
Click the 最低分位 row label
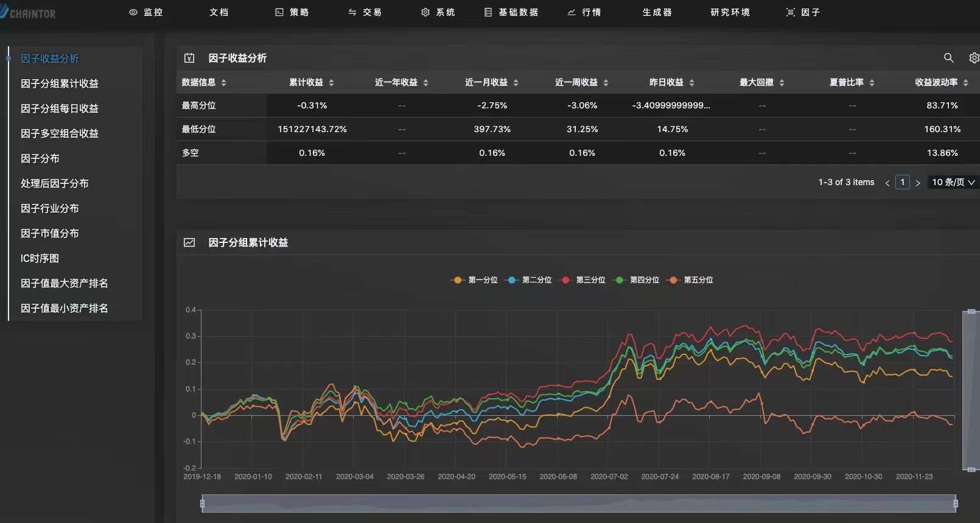coord(199,129)
